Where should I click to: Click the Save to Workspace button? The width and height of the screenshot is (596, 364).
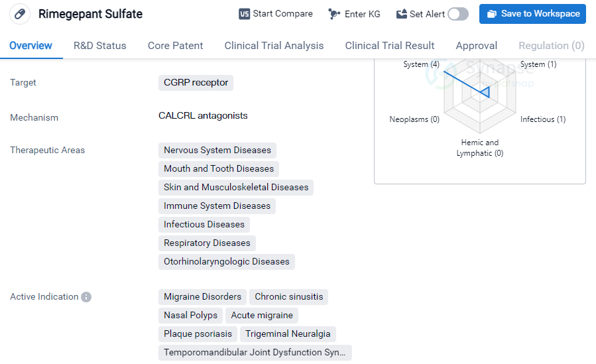[532, 14]
